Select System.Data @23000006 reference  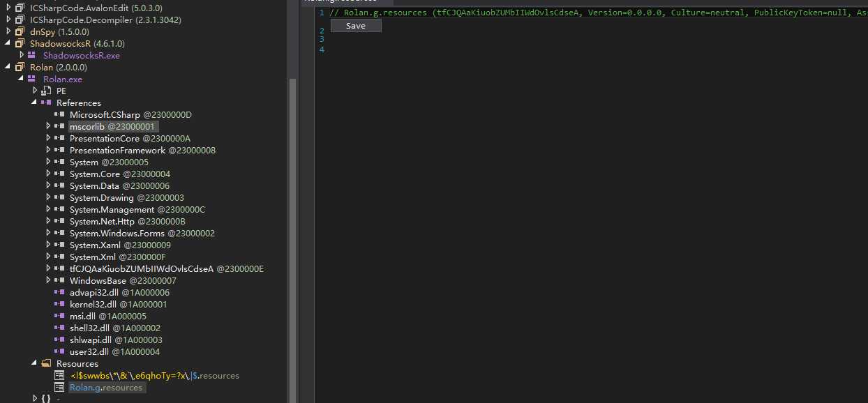click(119, 185)
